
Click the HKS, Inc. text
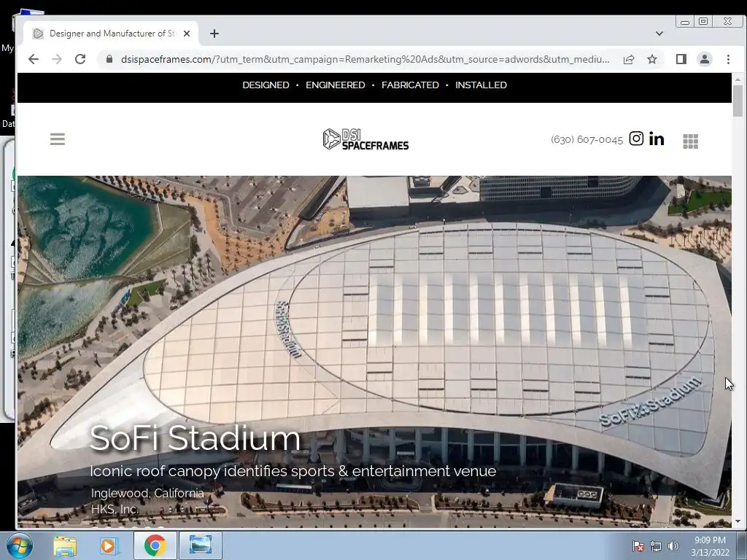pos(115,509)
